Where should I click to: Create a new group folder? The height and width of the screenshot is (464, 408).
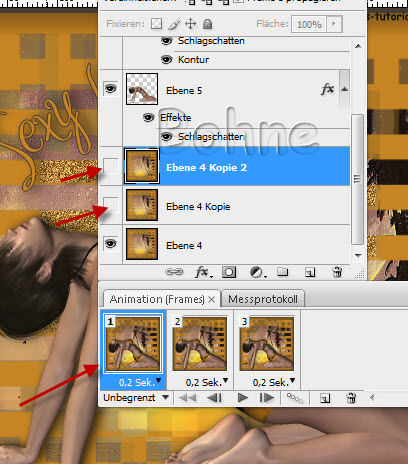coord(282,272)
